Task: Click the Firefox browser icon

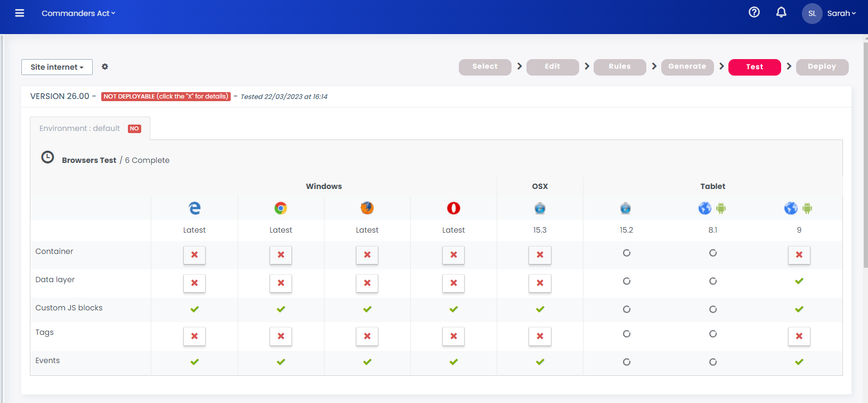Action: pyautogui.click(x=367, y=208)
